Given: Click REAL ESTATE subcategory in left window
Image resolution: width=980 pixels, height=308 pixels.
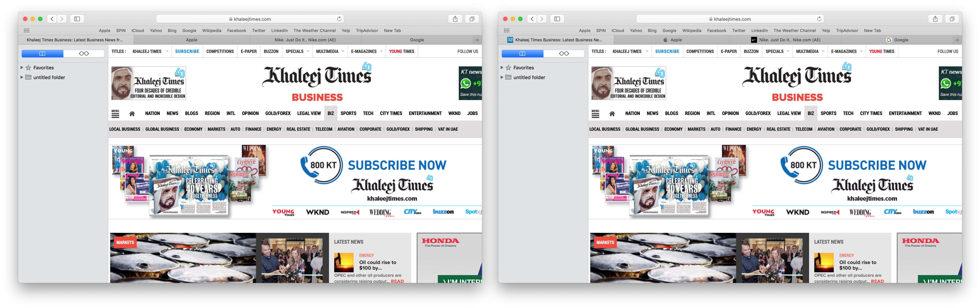Looking at the screenshot, I should point(298,129).
